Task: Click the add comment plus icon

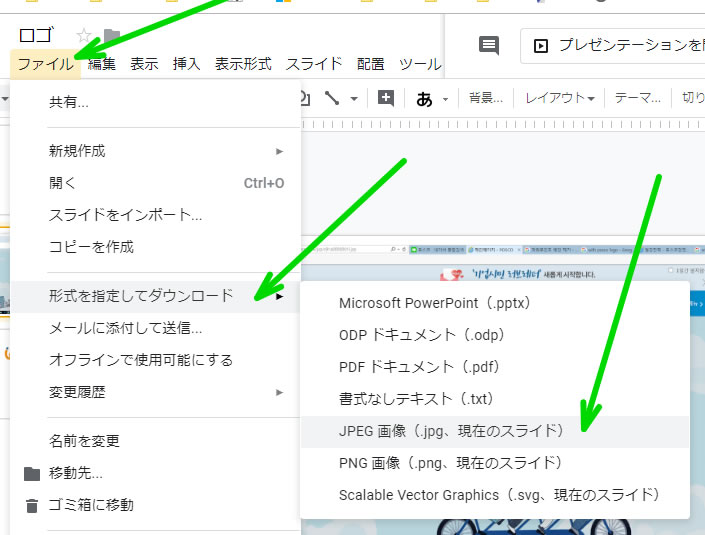Action: [386, 98]
